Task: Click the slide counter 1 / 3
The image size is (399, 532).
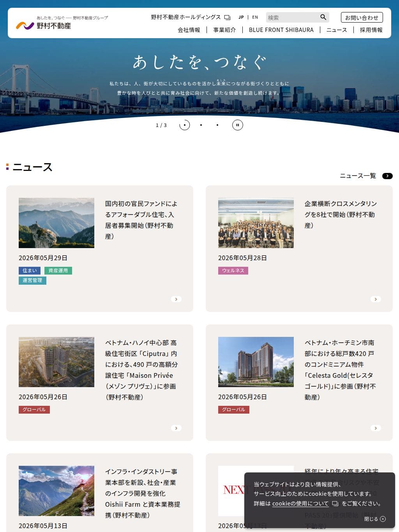Action: click(161, 125)
